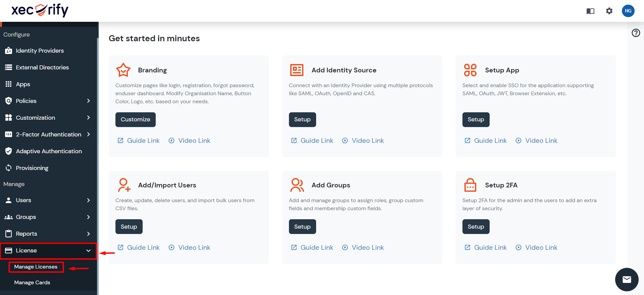Expand the Policies submenu chevron
Viewport: 644px width, 295px height.
click(x=89, y=101)
